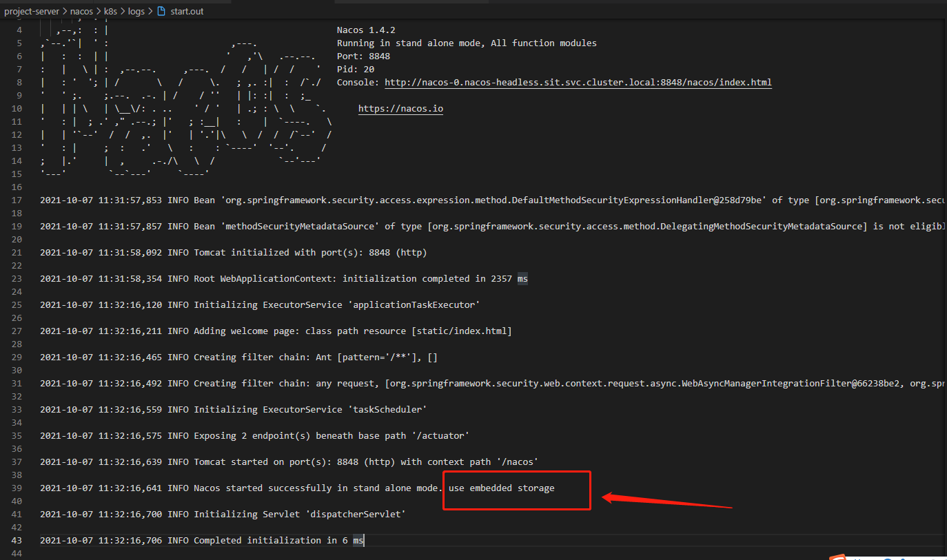This screenshot has width=947, height=560.
Task: Click 'Completed initialization in 6 ms' line
Action: [x=201, y=541]
